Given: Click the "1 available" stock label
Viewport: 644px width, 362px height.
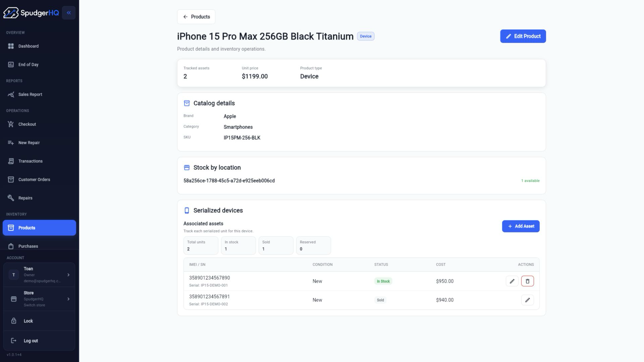Looking at the screenshot, I should pyautogui.click(x=530, y=181).
